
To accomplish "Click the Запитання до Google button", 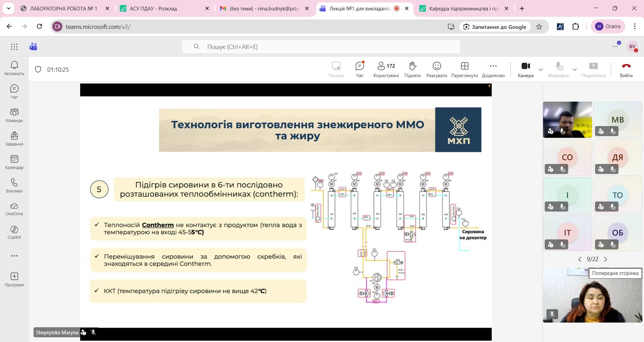I will (495, 27).
